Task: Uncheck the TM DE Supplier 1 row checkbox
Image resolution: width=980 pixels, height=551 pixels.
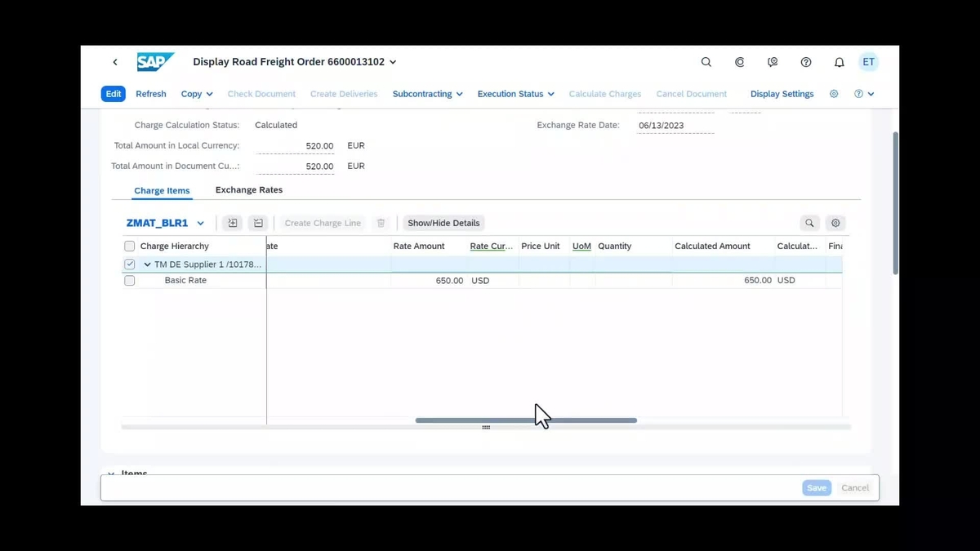Action: click(x=129, y=264)
